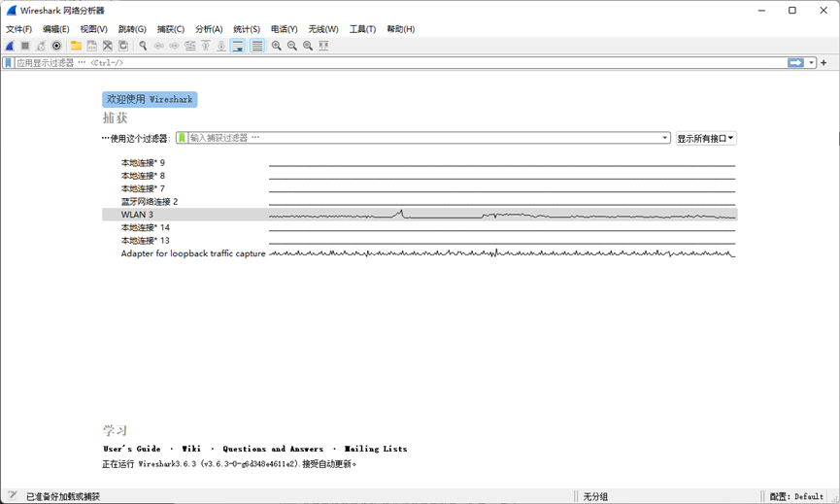Click the capture filter input field
Image resolution: width=840 pixels, height=504 pixels.
point(423,138)
